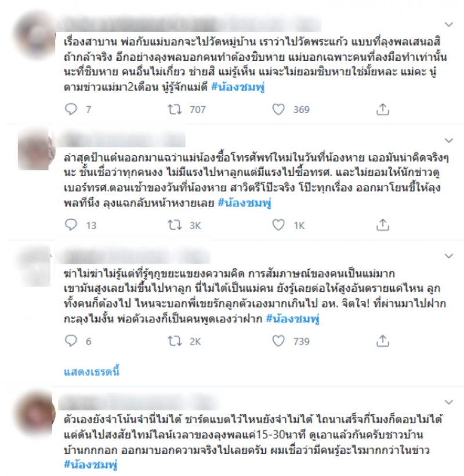This screenshot has height=476, width=464.
Task: Like the tweet with 369 likes
Action: pyautogui.click(x=278, y=109)
